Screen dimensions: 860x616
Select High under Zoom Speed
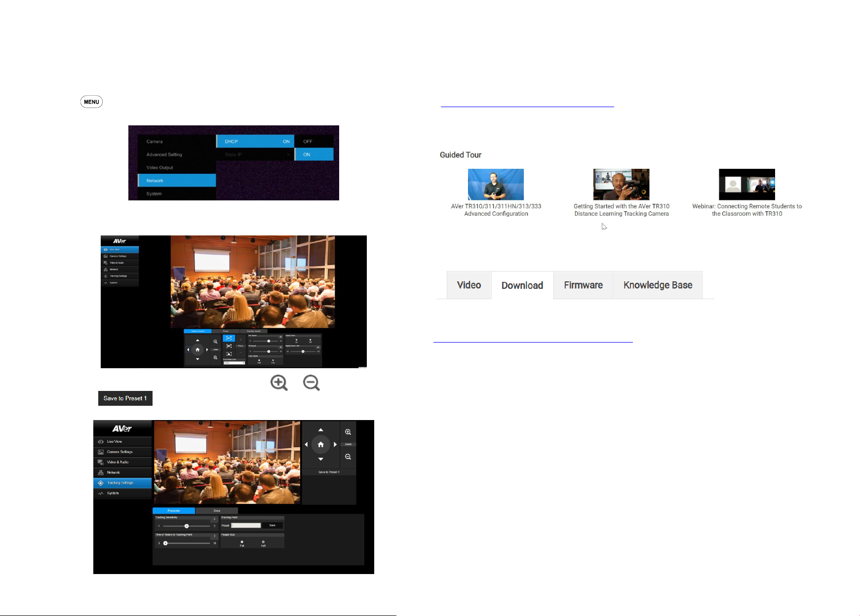[x=259, y=361]
